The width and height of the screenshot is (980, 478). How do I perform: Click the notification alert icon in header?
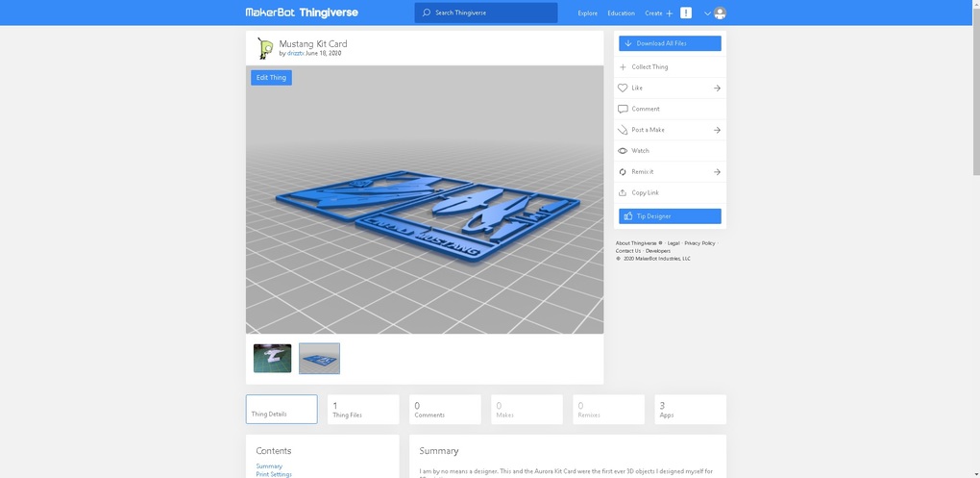tap(686, 13)
